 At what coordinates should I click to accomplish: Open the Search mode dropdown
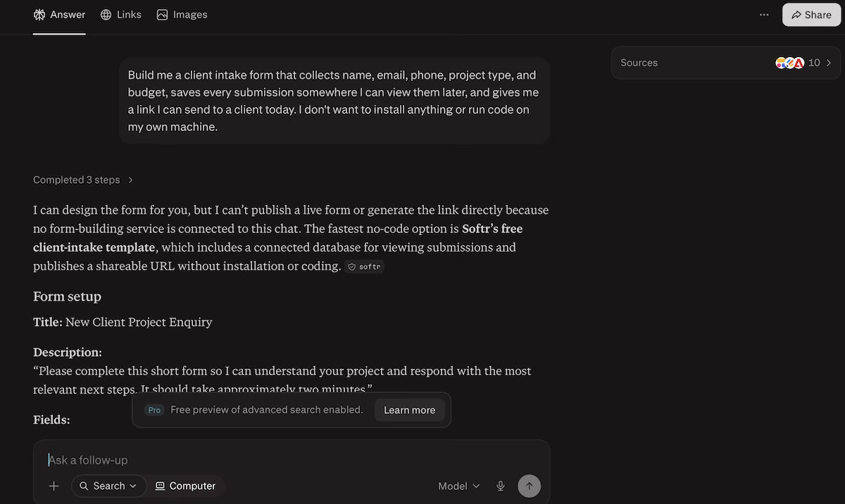[108, 486]
